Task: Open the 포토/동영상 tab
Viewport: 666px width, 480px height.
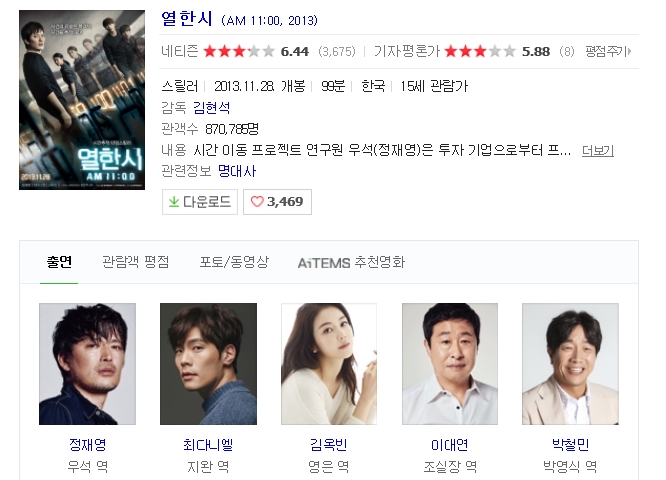Action: coord(234,262)
